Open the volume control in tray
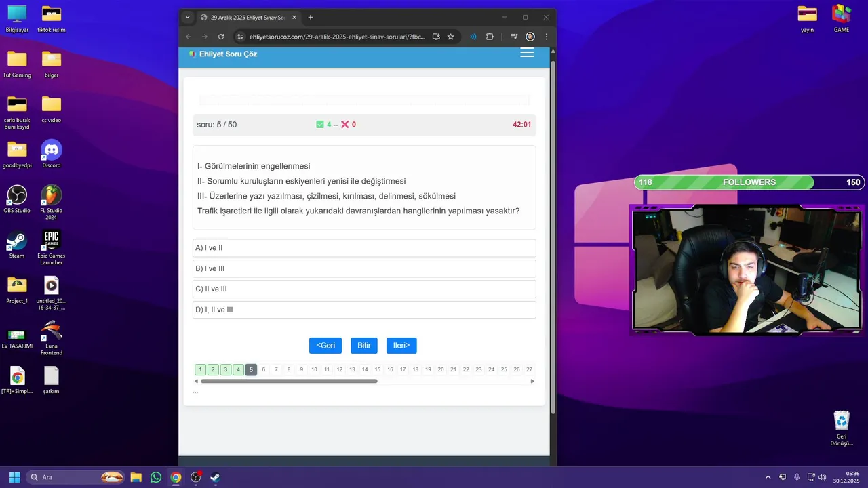This screenshot has width=868, height=488. tap(823, 477)
